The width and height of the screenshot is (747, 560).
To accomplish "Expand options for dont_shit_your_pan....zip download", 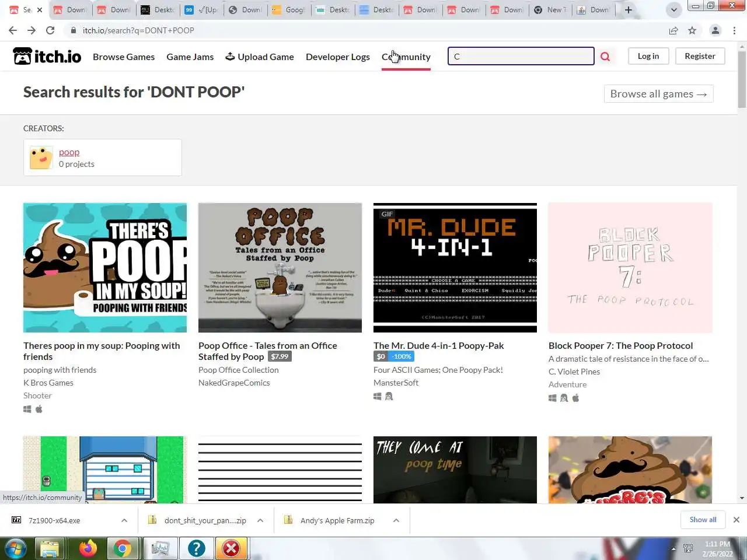I will coord(260,520).
